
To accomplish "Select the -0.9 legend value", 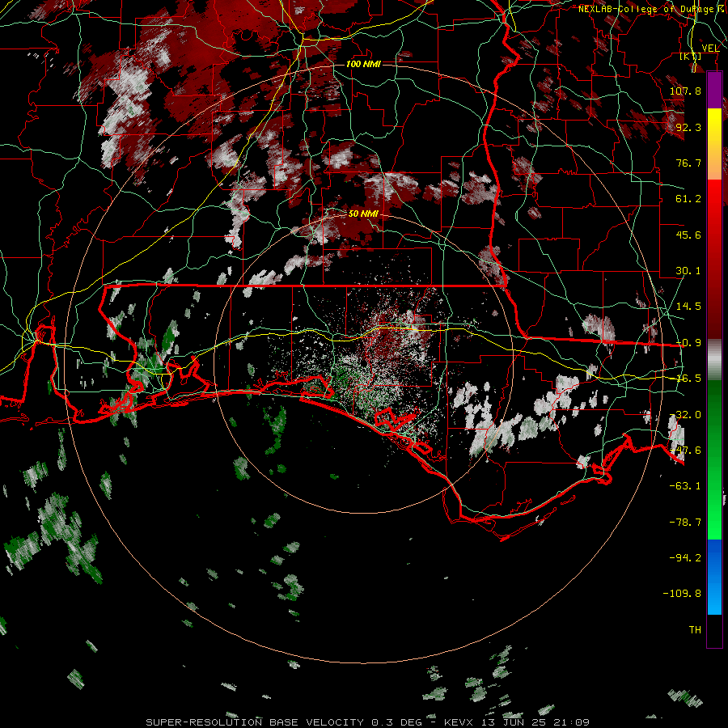I will click(688, 343).
